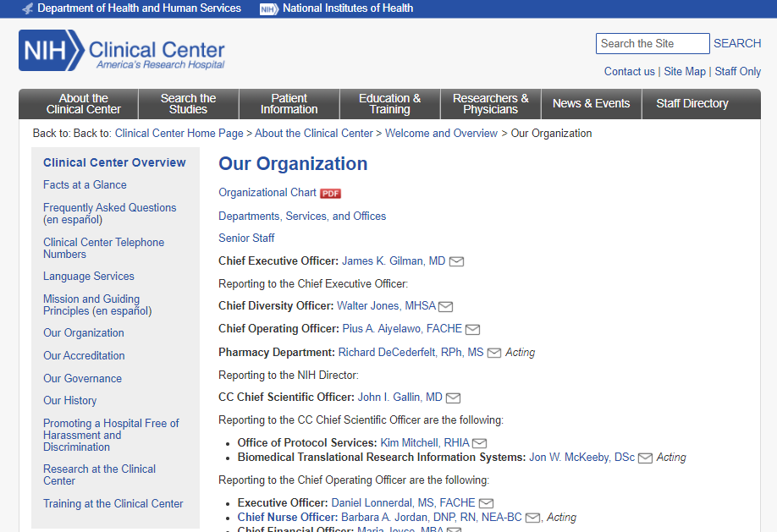Open Search the Studies menu

coord(188,104)
